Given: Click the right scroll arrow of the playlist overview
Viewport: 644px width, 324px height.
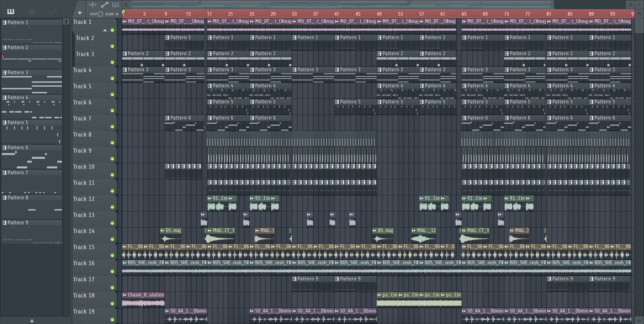Looking at the screenshot, I should coord(630,4).
